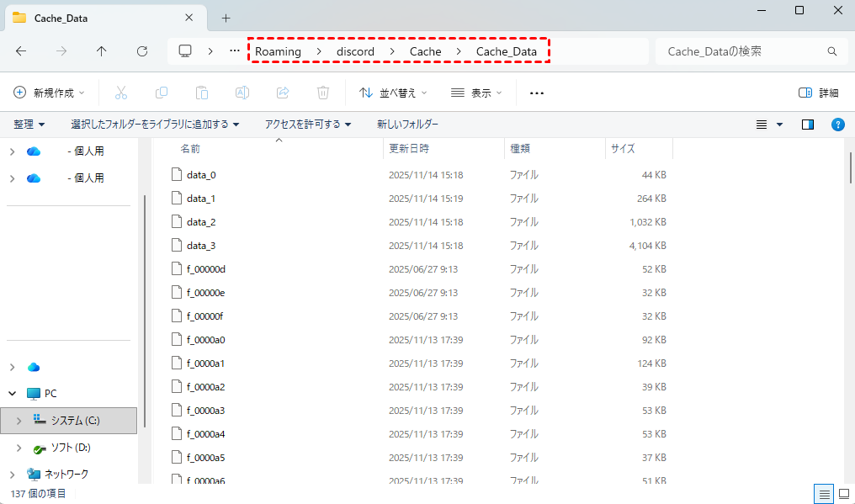
Task: Open the 並べ替え sort dropdown
Action: 393,93
